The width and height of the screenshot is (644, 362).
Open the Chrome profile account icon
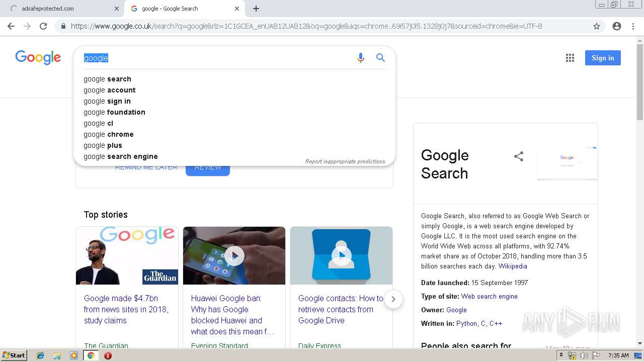[x=617, y=26]
